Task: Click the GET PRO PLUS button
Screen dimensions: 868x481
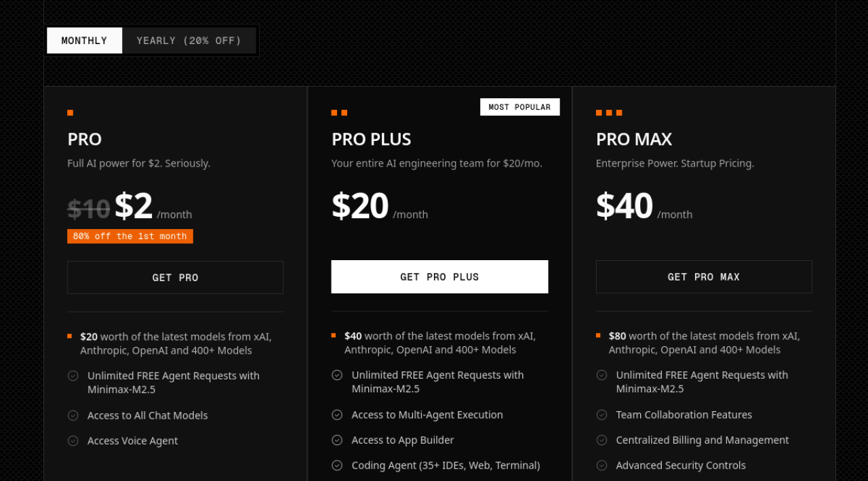Action: pyautogui.click(x=439, y=276)
